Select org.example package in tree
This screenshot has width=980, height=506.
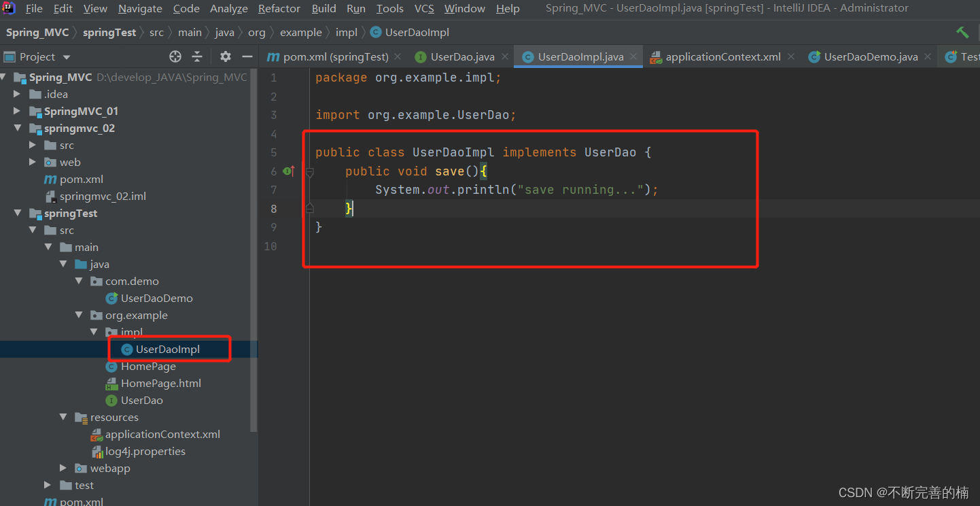pyautogui.click(x=136, y=315)
